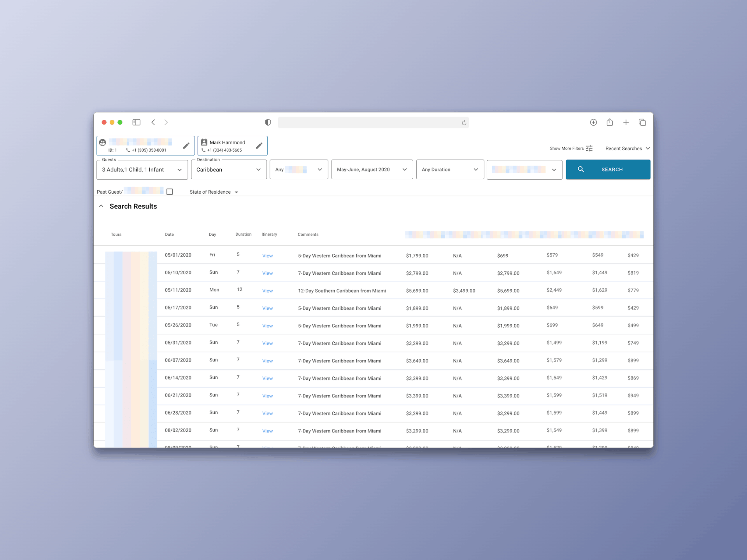Click the $2,449 price cell

pyautogui.click(x=554, y=290)
